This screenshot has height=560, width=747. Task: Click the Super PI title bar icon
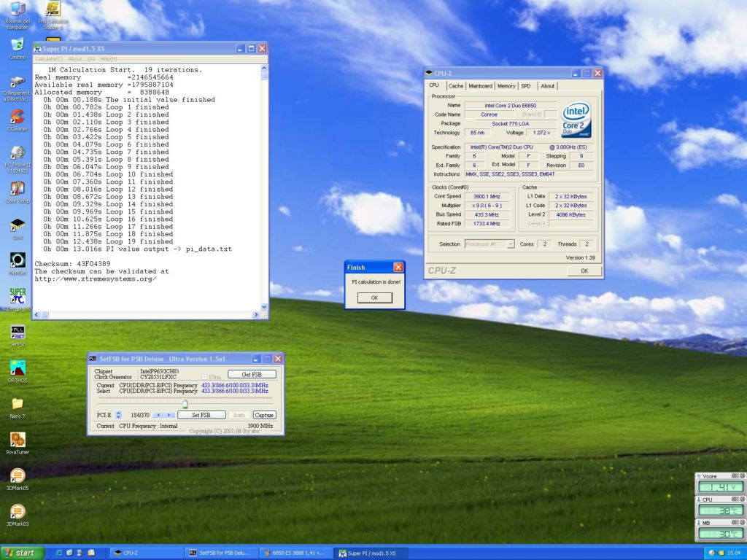[38, 49]
